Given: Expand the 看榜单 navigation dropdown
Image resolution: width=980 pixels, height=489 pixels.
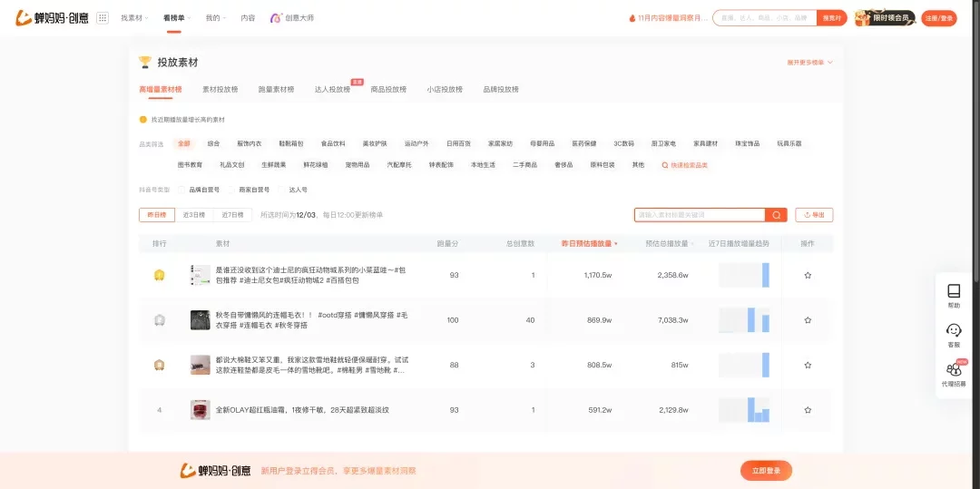Looking at the screenshot, I should [x=177, y=18].
